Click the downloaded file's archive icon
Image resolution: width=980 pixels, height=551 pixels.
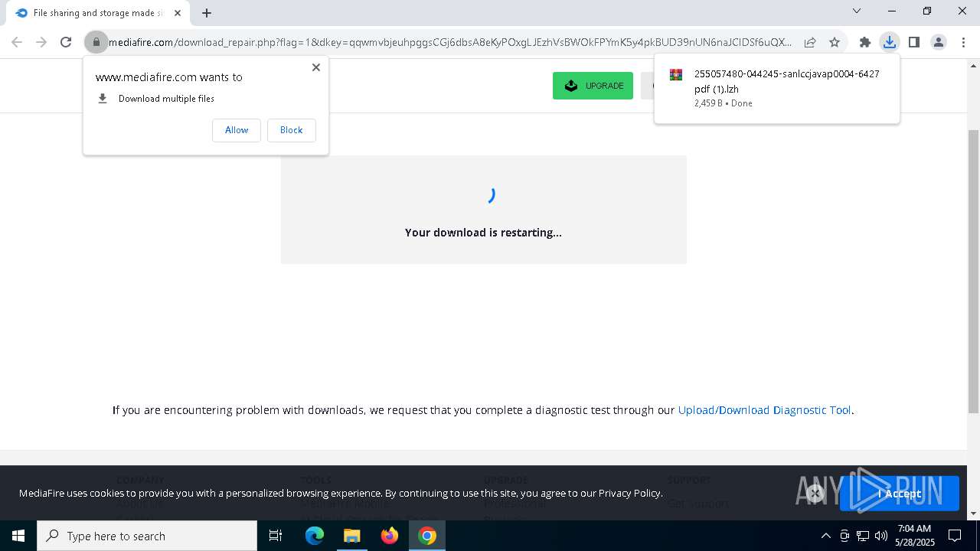[x=676, y=75]
